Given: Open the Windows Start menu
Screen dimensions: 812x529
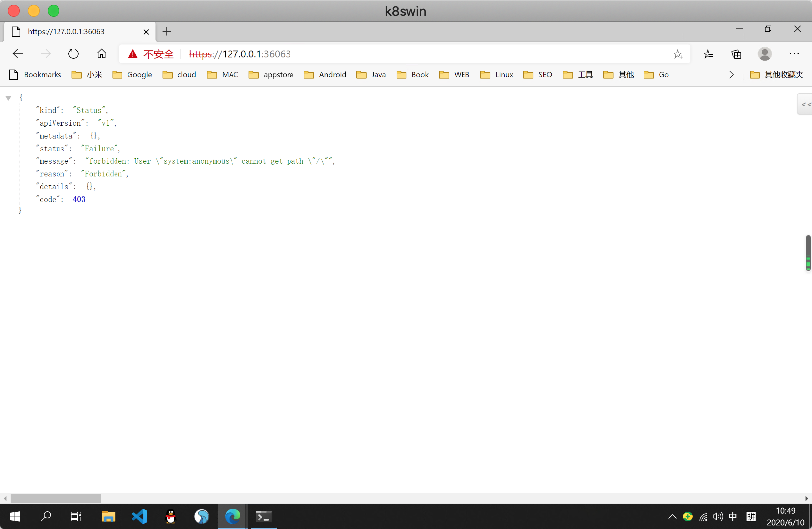Looking at the screenshot, I should pos(15,517).
